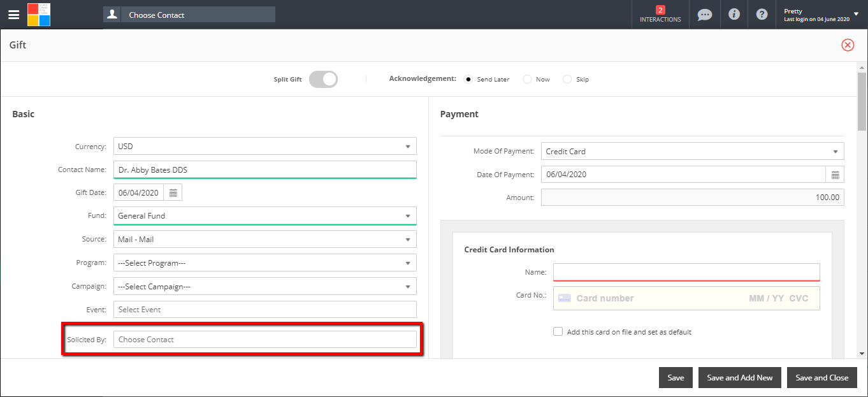The width and height of the screenshot is (868, 397).
Task: Click the info circle icon
Action: tap(734, 14)
